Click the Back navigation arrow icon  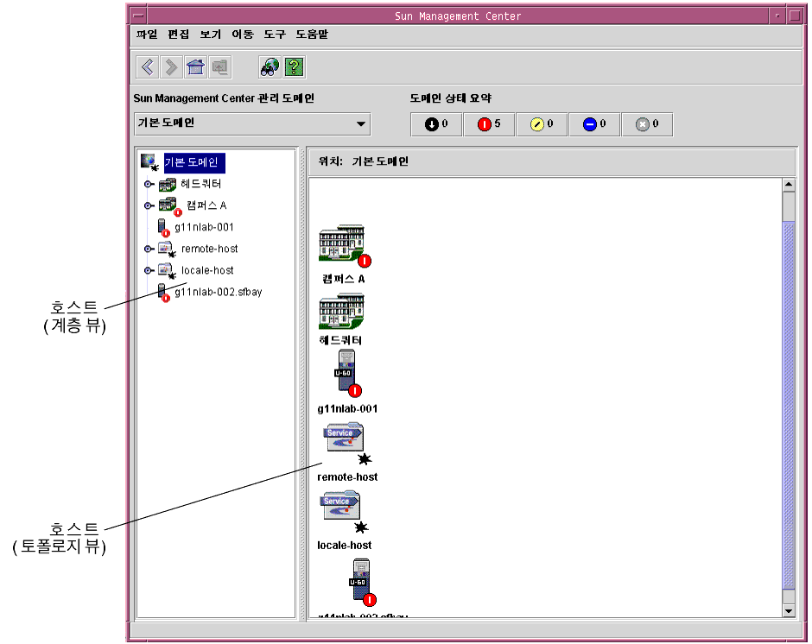coord(148,66)
